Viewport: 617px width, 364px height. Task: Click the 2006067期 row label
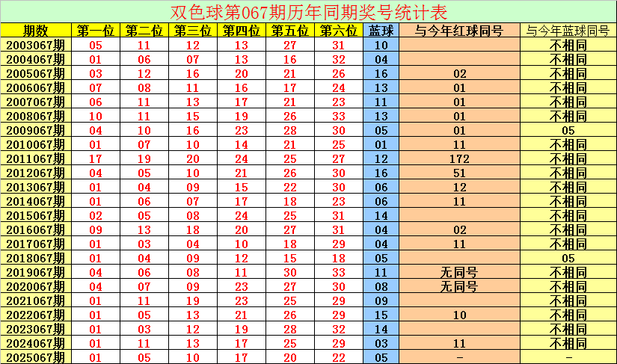(x=35, y=87)
